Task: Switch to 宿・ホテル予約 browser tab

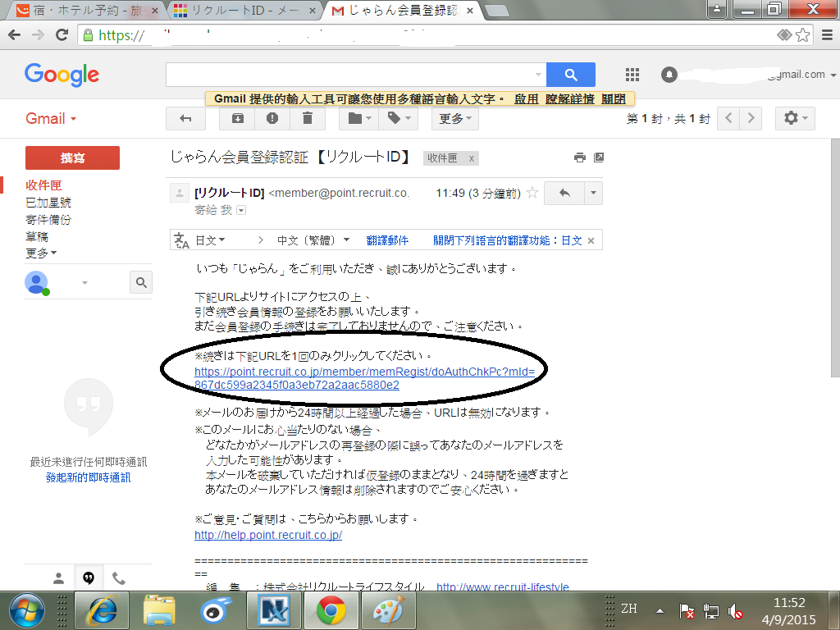Action: click(x=87, y=10)
